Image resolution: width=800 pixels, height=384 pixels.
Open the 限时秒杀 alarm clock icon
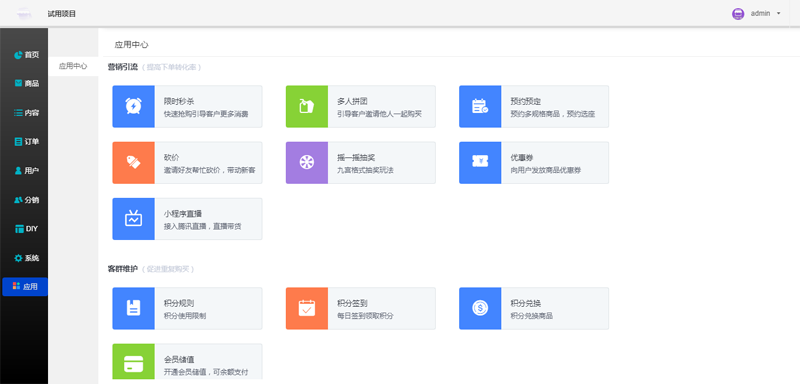pyautogui.click(x=134, y=106)
